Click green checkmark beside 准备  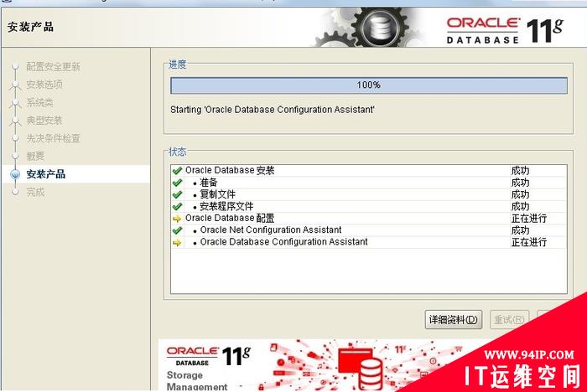[177, 183]
